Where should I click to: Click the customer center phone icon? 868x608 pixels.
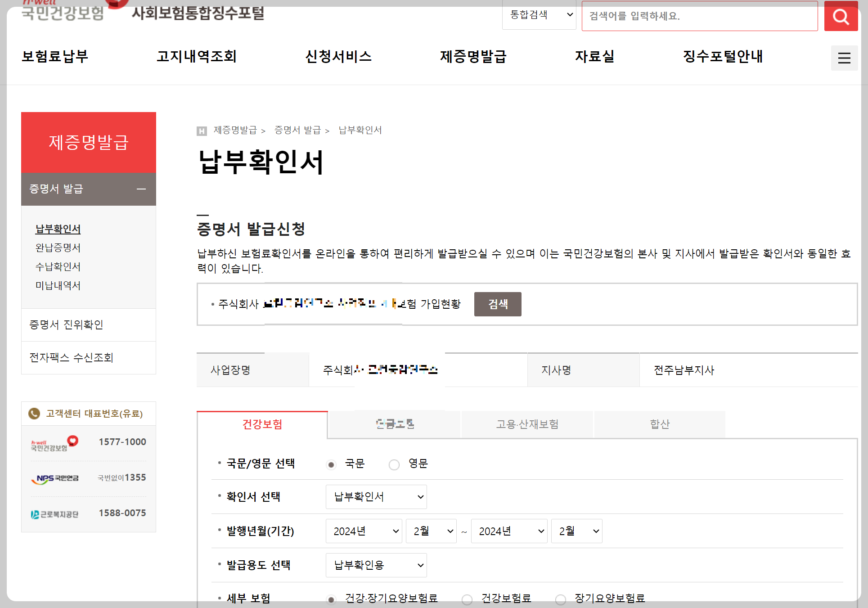click(34, 414)
